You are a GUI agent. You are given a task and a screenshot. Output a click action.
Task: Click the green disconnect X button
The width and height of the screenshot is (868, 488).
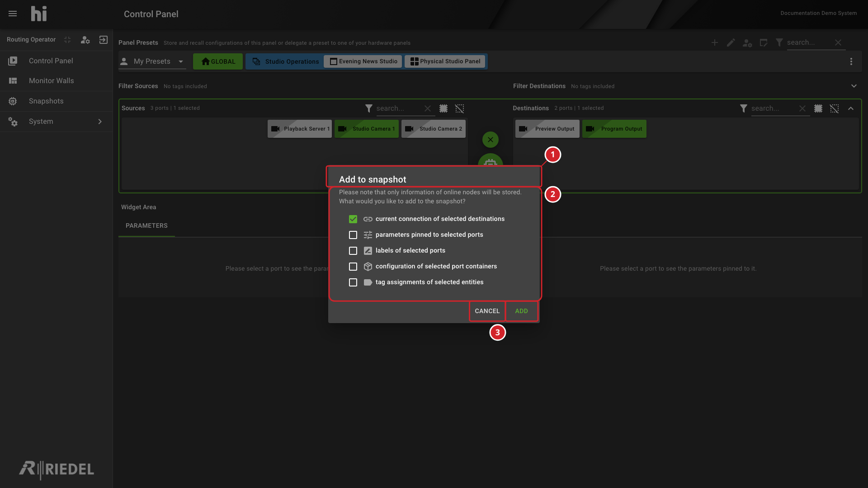point(491,140)
